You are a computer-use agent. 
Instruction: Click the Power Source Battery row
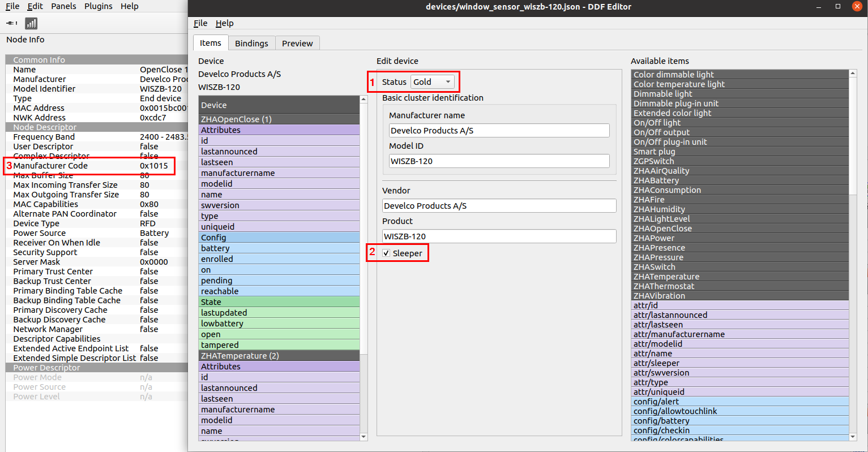pos(97,233)
